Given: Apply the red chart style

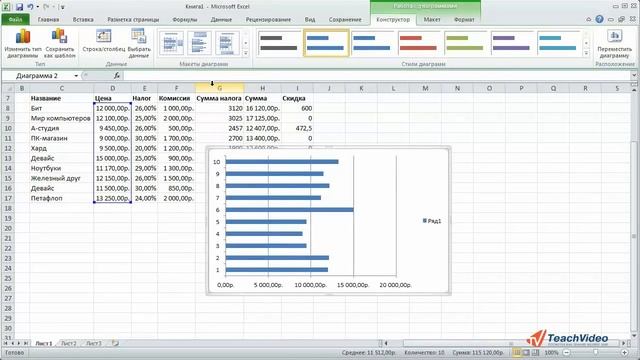Looking at the screenshot, I should [x=418, y=43].
